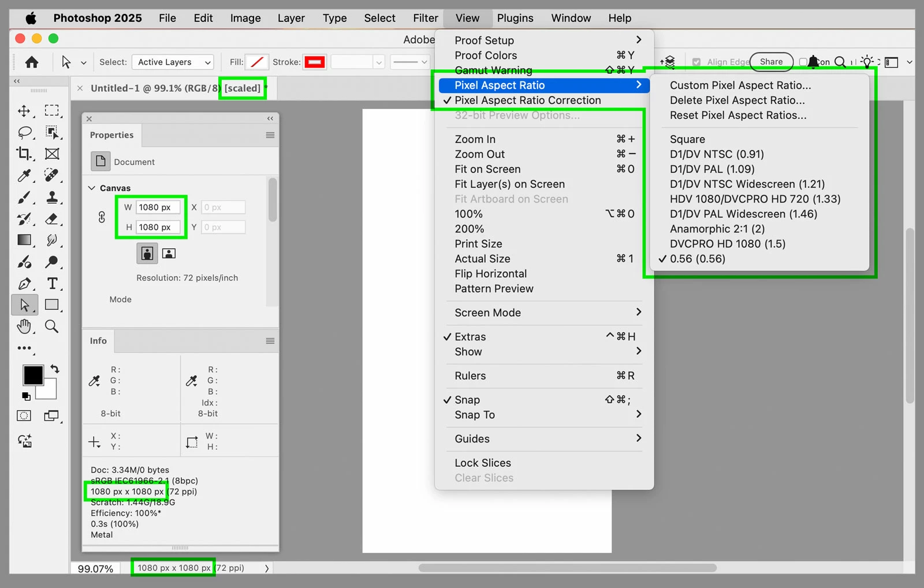
Task: Set canvas to portrait orientation
Action: pos(147,253)
